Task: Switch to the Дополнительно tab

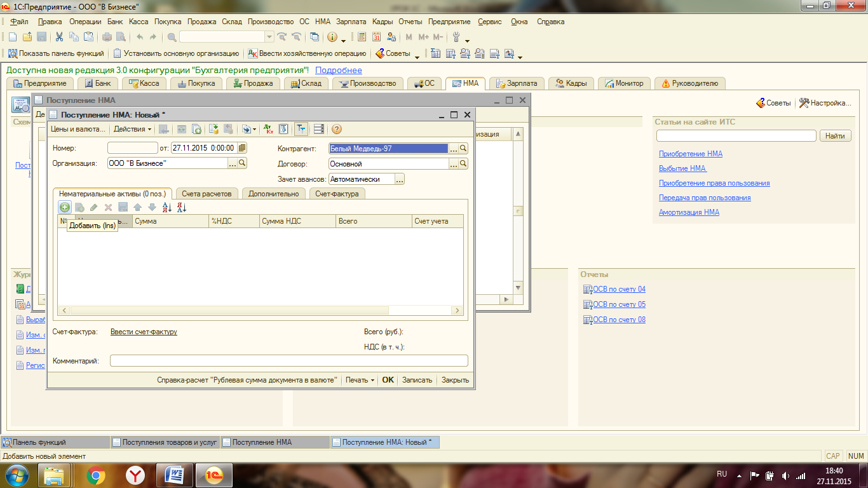Action: pyautogui.click(x=274, y=194)
